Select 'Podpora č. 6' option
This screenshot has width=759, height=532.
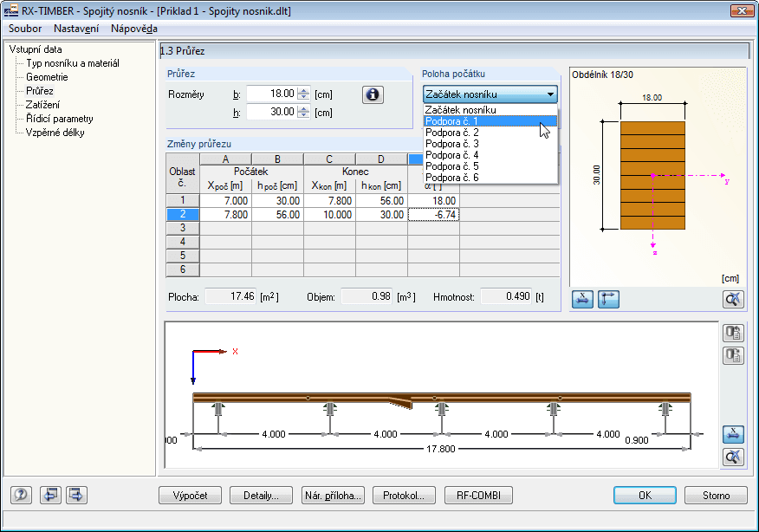(x=490, y=178)
